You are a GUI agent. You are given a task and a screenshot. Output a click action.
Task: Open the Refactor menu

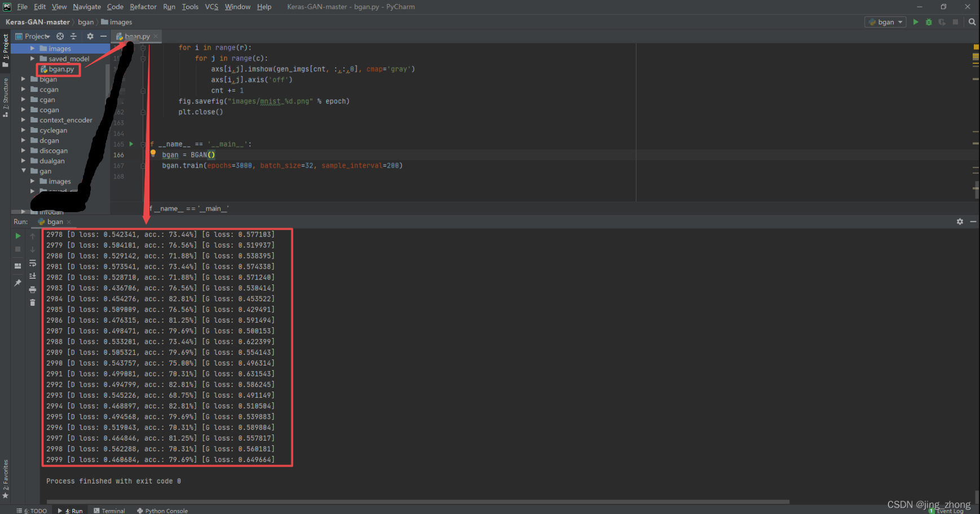(x=143, y=7)
